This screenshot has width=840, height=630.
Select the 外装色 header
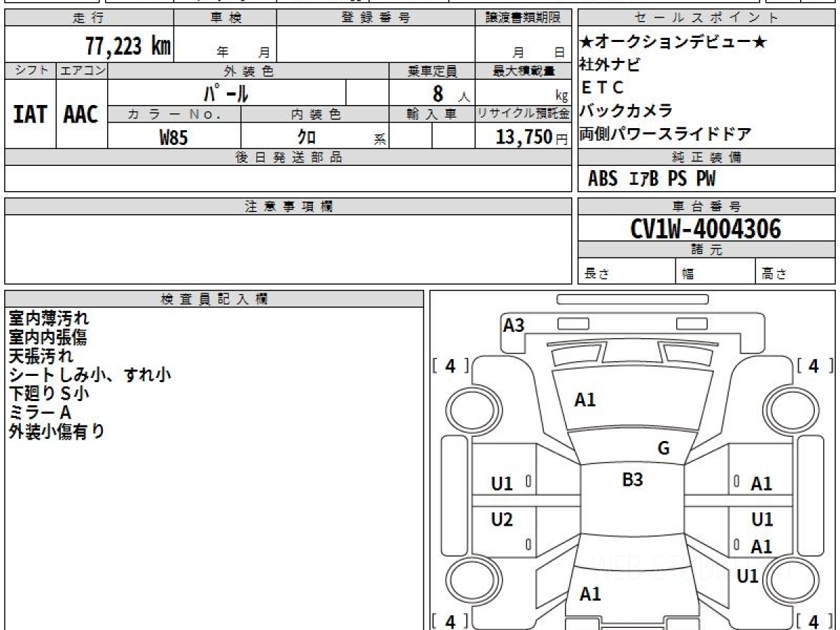[248, 71]
